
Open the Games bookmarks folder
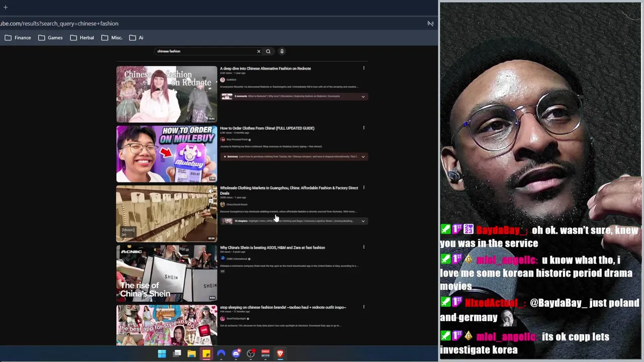pos(50,38)
